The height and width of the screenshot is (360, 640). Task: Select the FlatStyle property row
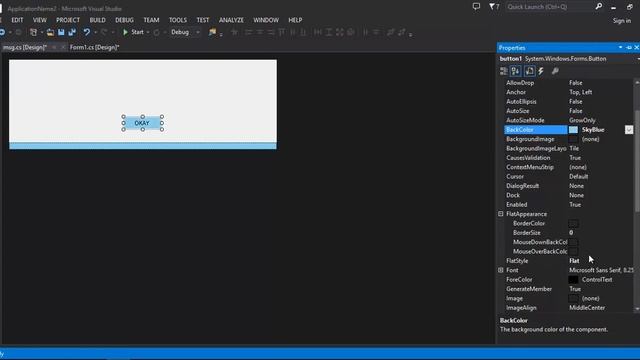569,261
